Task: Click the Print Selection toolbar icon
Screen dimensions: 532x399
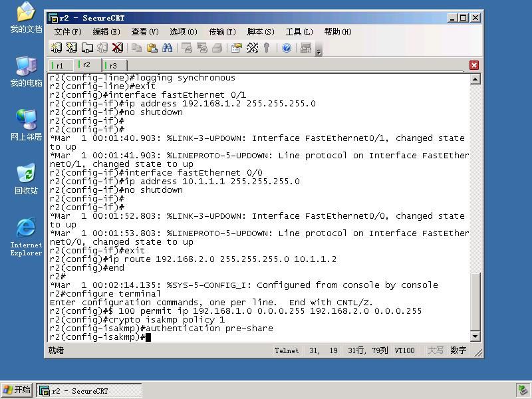Action: pyautogui.click(x=202, y=48)
